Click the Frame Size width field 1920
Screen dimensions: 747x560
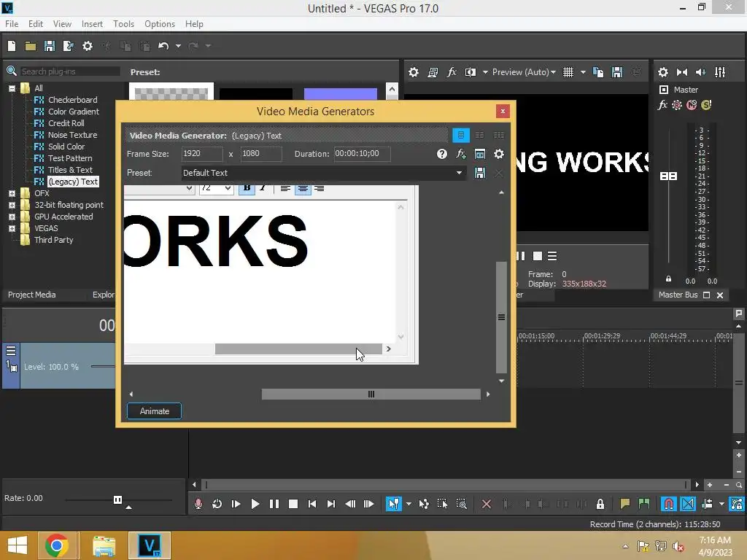coord(202,153)
